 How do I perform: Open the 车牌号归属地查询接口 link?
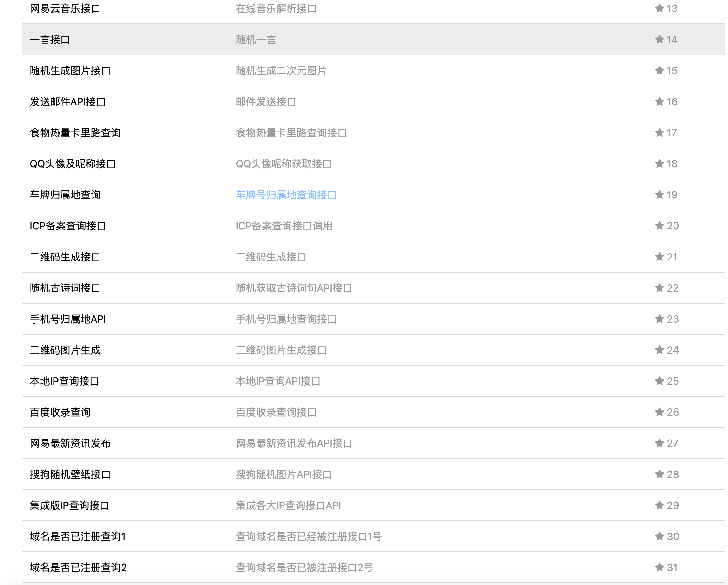pos(286,195)
